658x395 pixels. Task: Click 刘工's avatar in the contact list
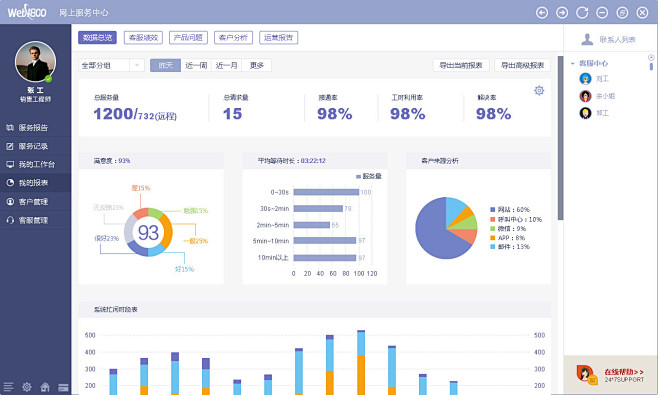585,78
